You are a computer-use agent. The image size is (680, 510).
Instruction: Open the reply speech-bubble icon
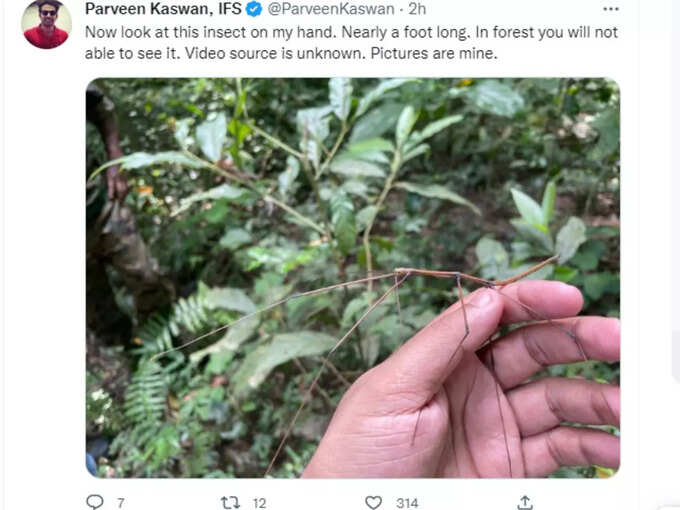pos(95,502)
